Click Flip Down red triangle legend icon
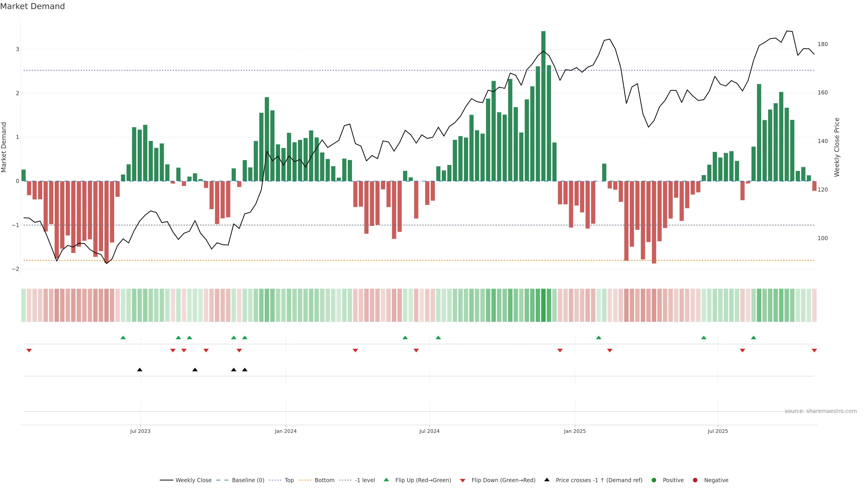The height and width of the screenshot is (488, 868). click(x=463, y=481)
